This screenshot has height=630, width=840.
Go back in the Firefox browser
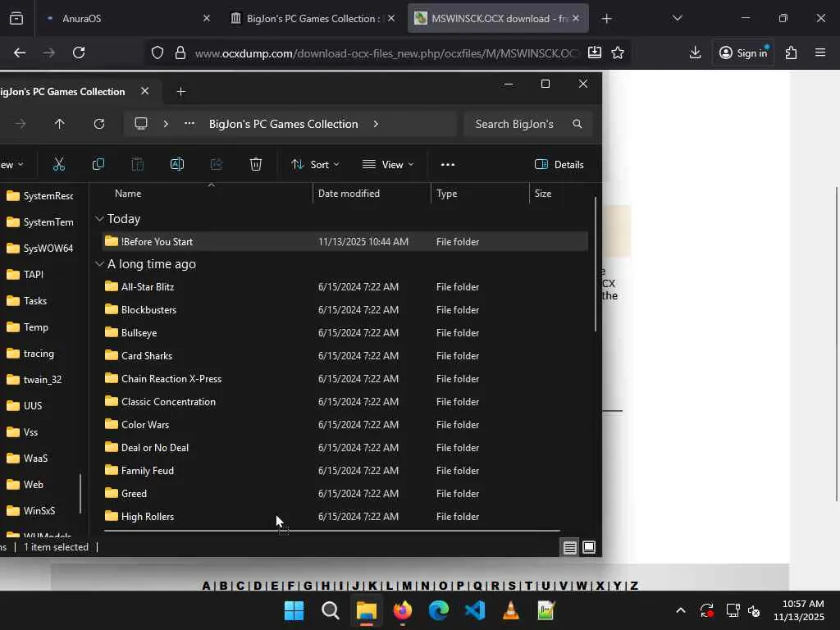(20, 52)
